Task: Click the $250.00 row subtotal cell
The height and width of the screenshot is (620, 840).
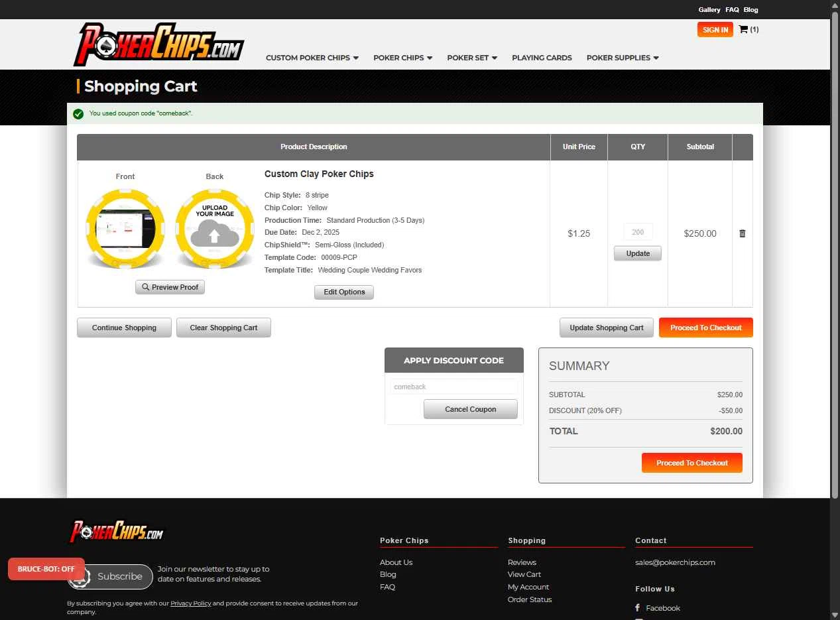Action: click(700, 233)
